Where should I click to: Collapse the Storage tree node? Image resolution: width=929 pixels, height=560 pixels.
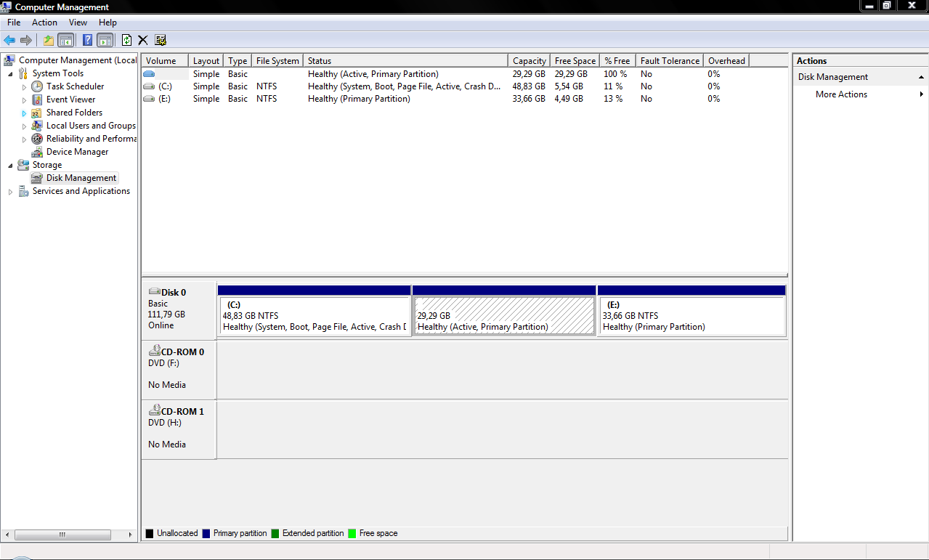point(10,166)
